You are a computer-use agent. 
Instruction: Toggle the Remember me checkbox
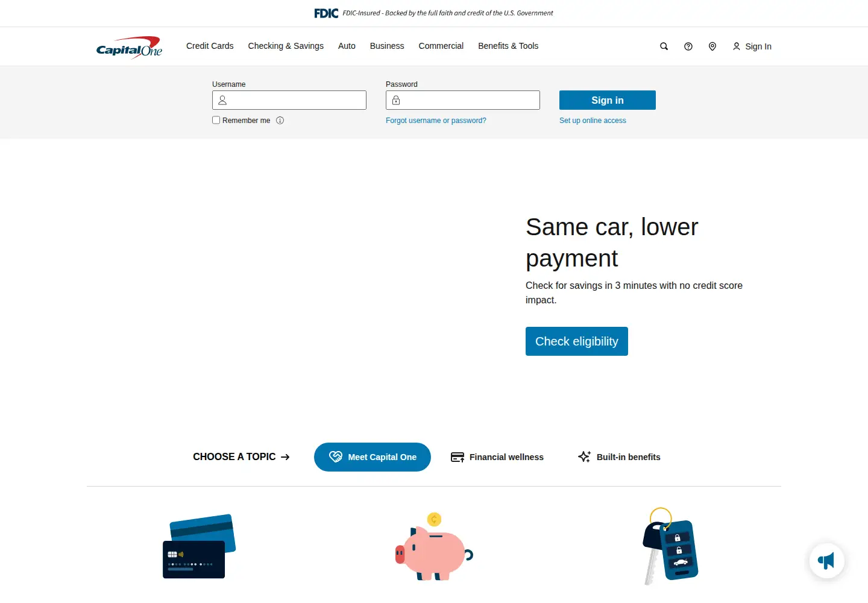pos(216,120)
